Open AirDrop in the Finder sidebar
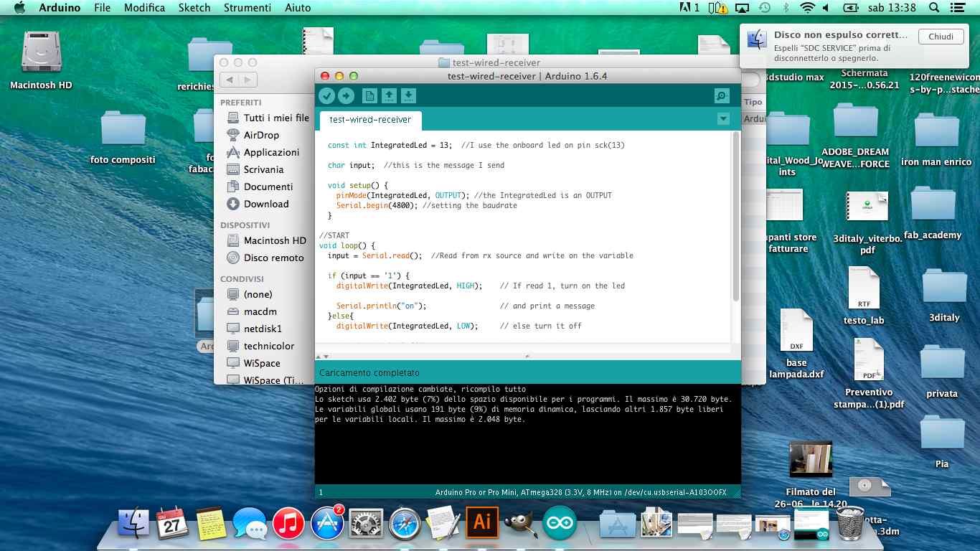The width and height of the screenshot is (980, 551). click(x=253, y=135)
